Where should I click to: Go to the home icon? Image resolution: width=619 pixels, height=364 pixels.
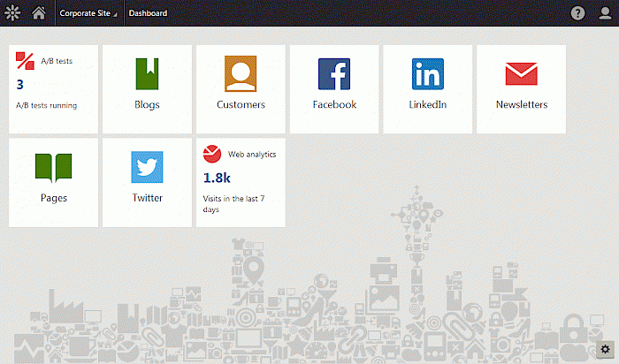[39, 13]
